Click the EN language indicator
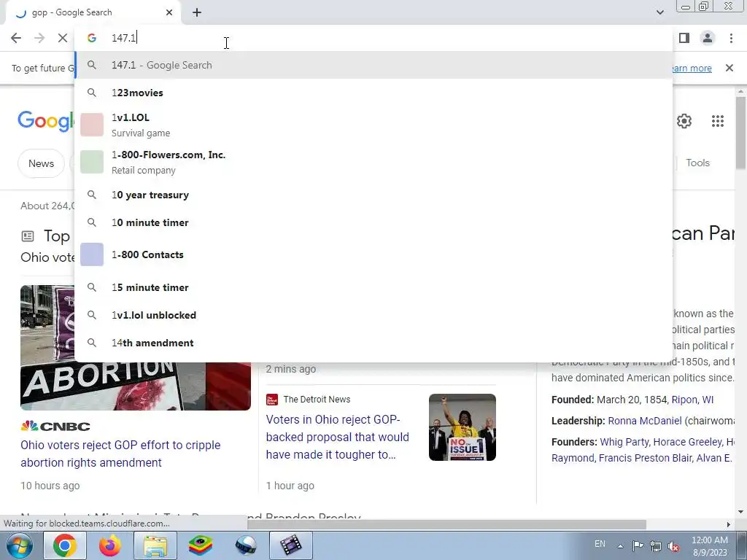Image resolution: width=747 pixels, height=560 pixels. point(600,544)
